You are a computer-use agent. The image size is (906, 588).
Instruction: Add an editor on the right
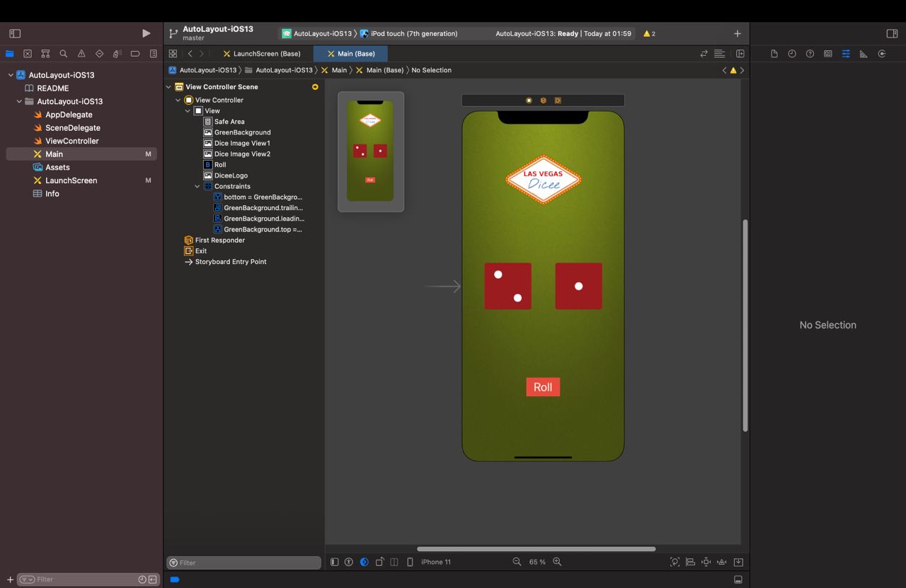[x=740, y=54]
